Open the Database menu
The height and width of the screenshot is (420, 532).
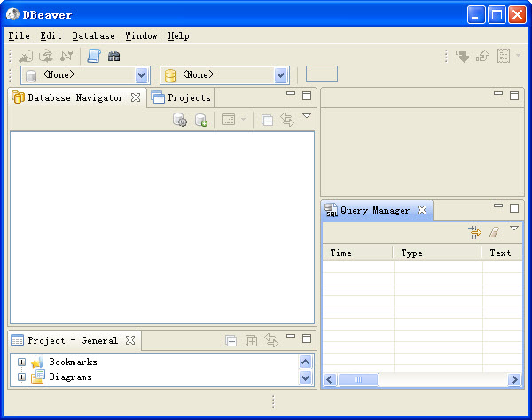tap(93, 36)
